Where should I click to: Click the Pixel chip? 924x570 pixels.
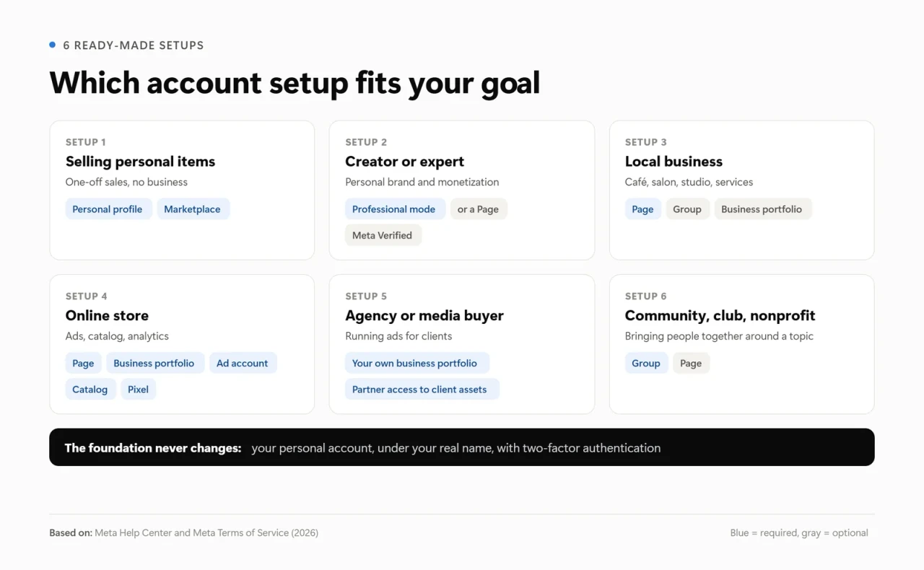click(x=139, y=389)
